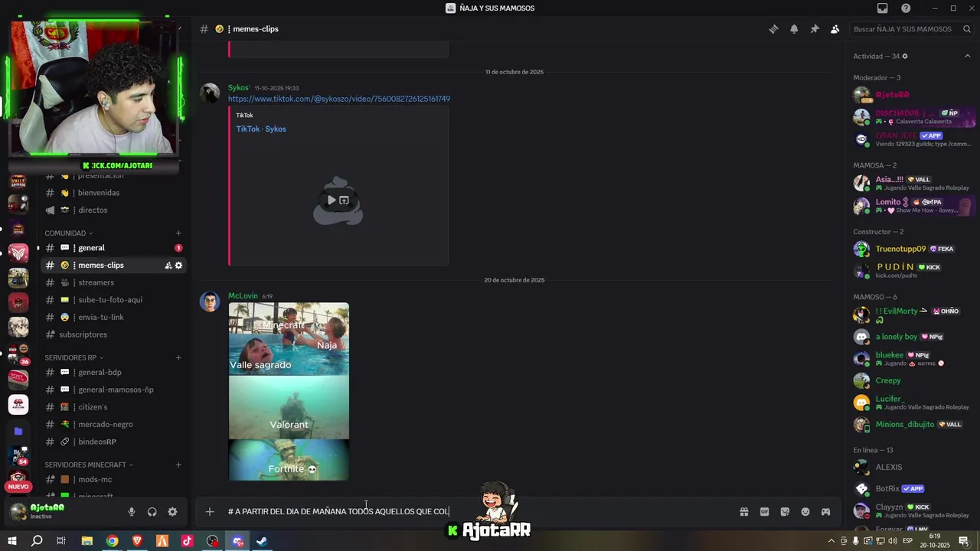Create invite icon on memes-clips channel

pos(168,266)
